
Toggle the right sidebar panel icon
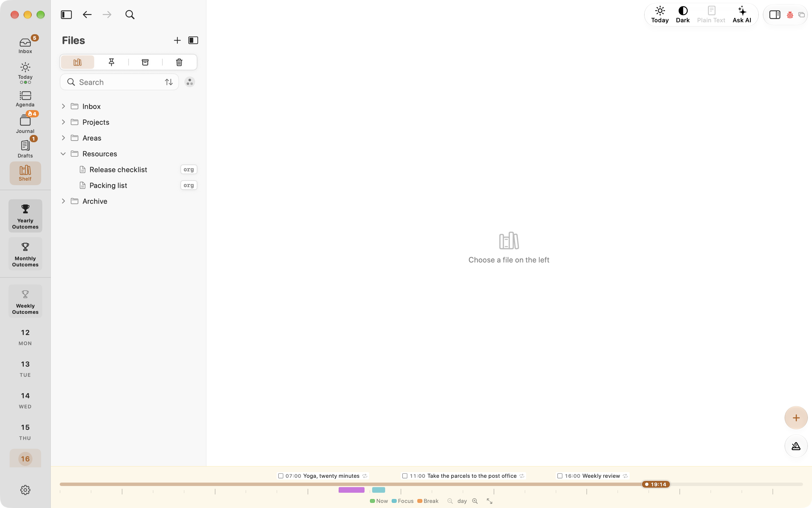[775, 15]
